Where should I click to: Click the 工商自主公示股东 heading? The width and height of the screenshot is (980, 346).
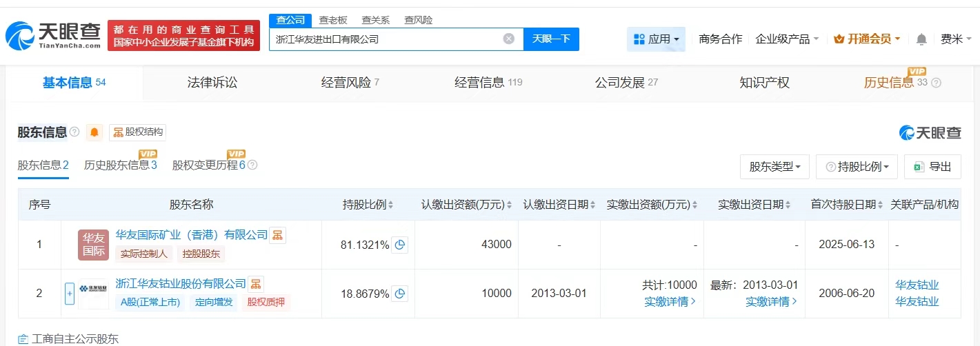tap(74, 338)
